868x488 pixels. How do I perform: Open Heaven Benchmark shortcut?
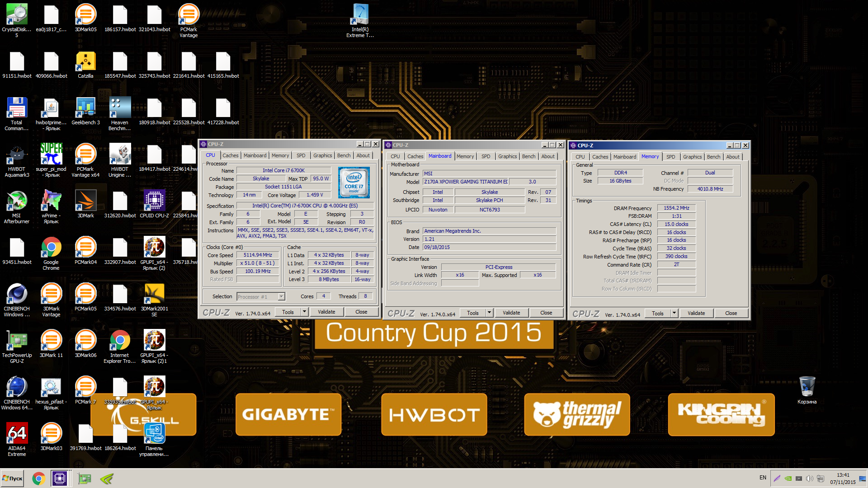(120, 114)
